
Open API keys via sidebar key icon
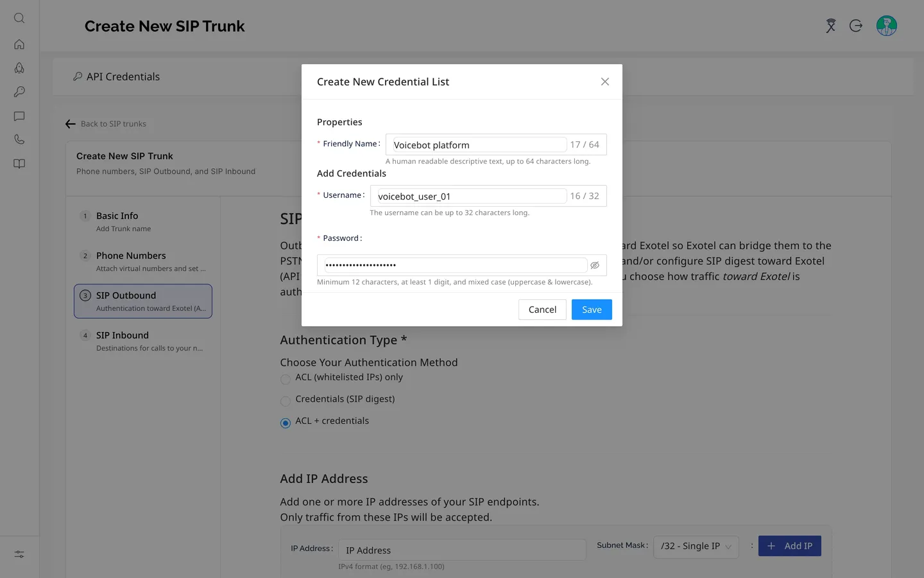coord(19,92)
